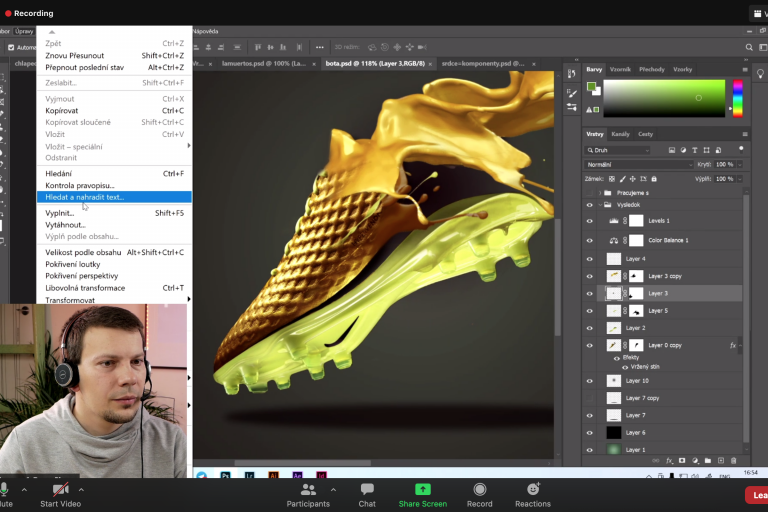
Task: Open the Normální blend mode dropdown
Action: click(x=638, y=164)
